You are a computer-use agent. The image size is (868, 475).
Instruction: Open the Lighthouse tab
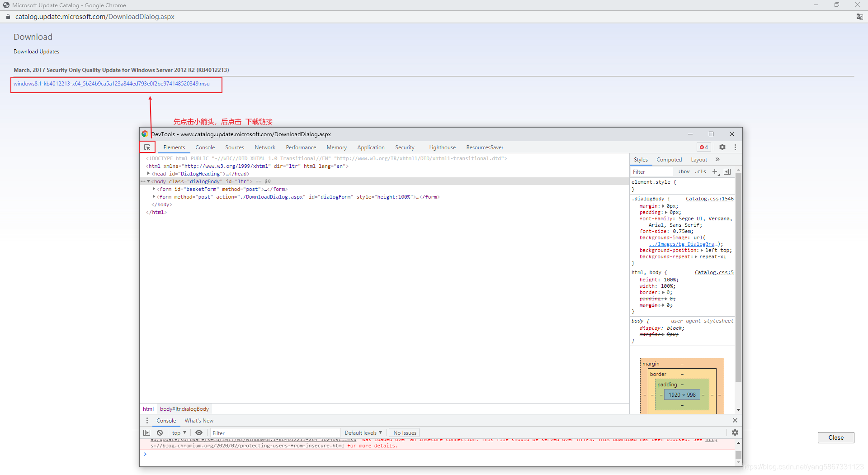pos(442,147)
